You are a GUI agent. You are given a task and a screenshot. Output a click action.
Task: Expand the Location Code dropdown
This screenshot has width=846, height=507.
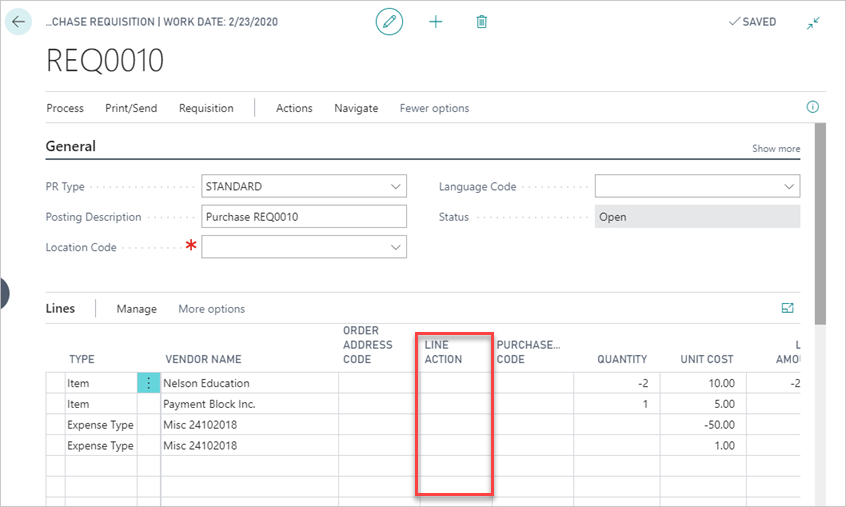pos(396,247)
